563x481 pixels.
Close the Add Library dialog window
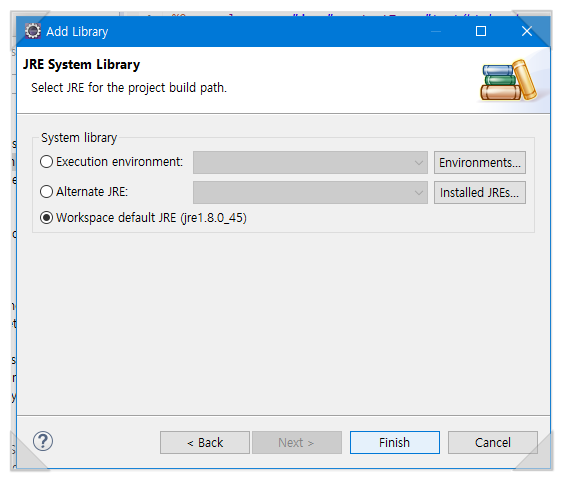pyautogui.click(x=526, y=31)
